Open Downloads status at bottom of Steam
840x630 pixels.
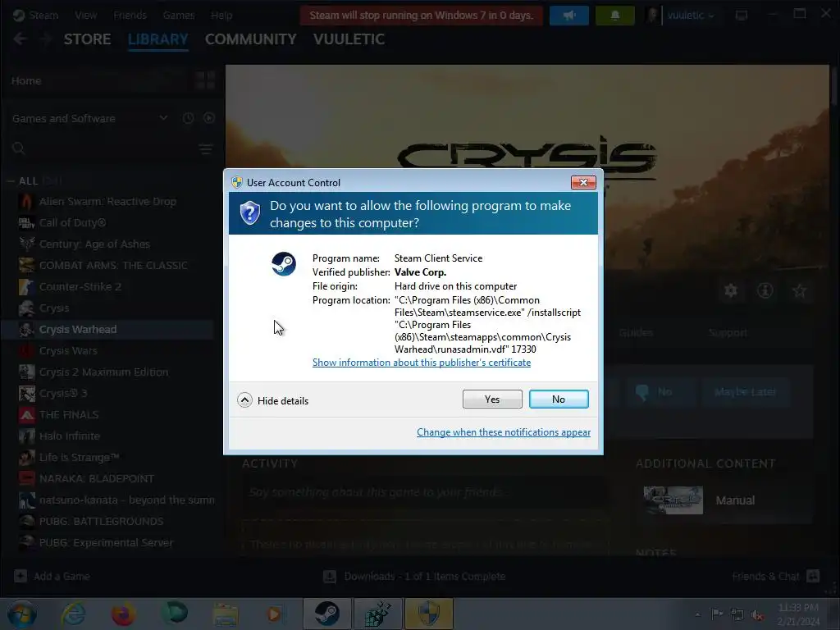tap(414, 577)
